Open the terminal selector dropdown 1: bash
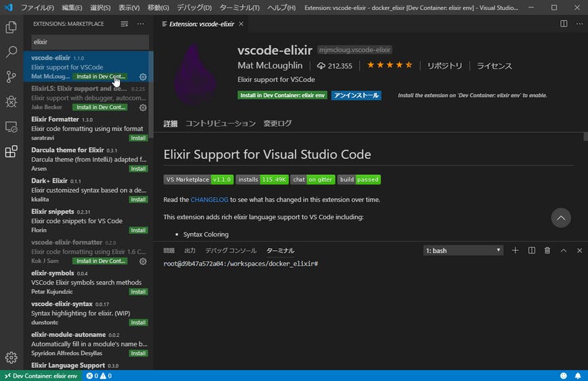Viewport: 588px width, 381px height. click(x=463, y=250)
